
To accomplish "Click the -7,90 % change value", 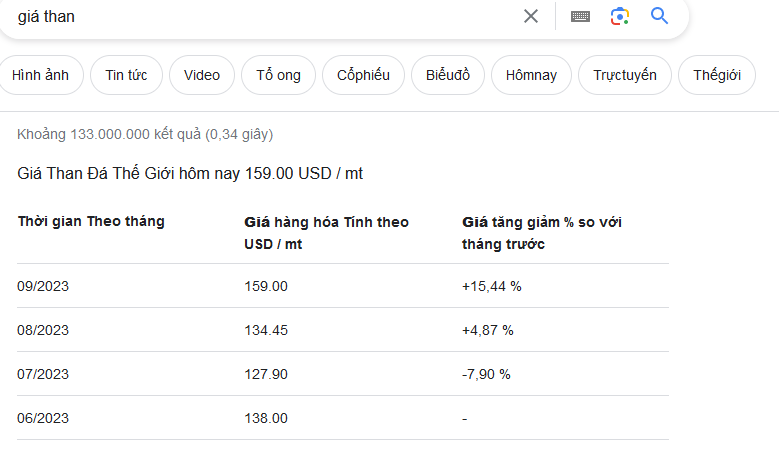I will pyautogui.click(x=486, y=374).
